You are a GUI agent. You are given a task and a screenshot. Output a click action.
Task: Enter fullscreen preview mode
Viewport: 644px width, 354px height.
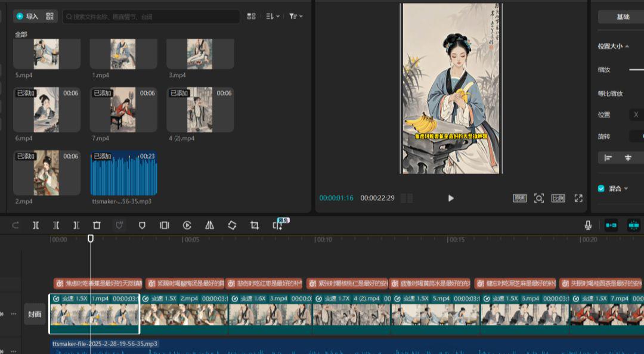coord(578,198)
